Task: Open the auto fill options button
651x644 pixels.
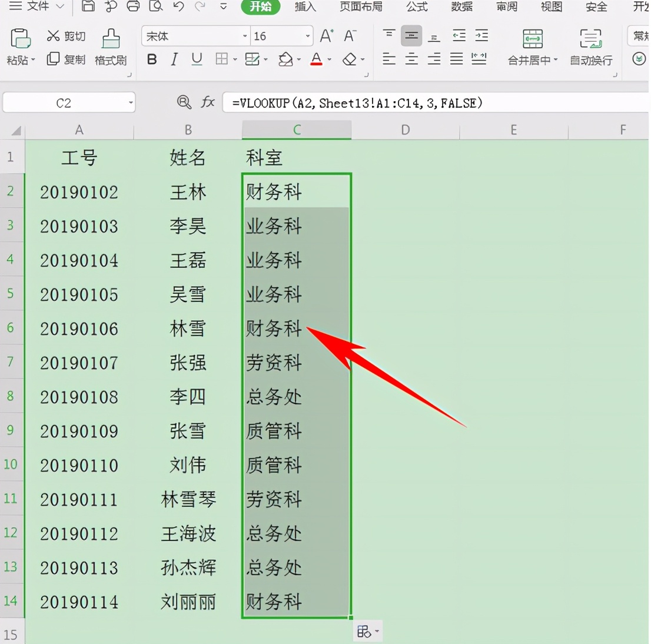Action: tap(367, 632)
